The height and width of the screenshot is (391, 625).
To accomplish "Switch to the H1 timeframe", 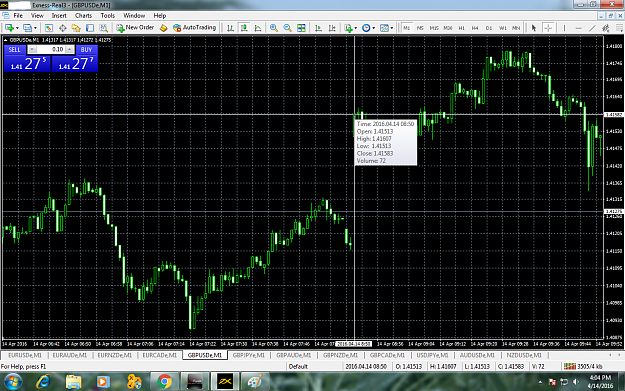I will coord(462,28).
